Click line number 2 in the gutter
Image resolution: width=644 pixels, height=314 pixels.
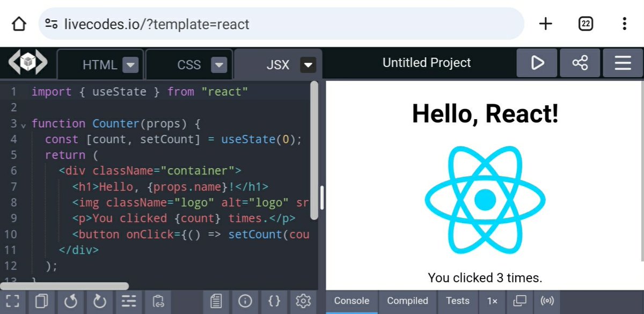[13, 107]
